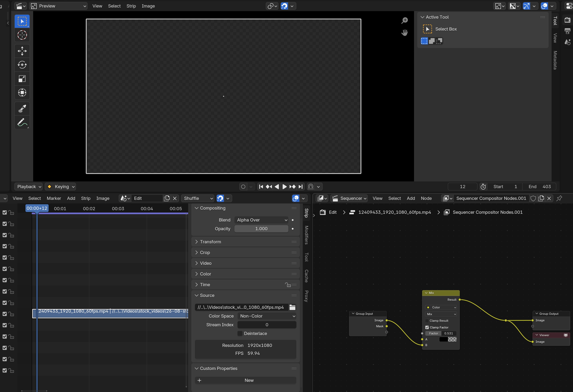Viewport: 573px width, 392px height.
Task: Jump to the end frame
Action: click(x=300, y=187)
